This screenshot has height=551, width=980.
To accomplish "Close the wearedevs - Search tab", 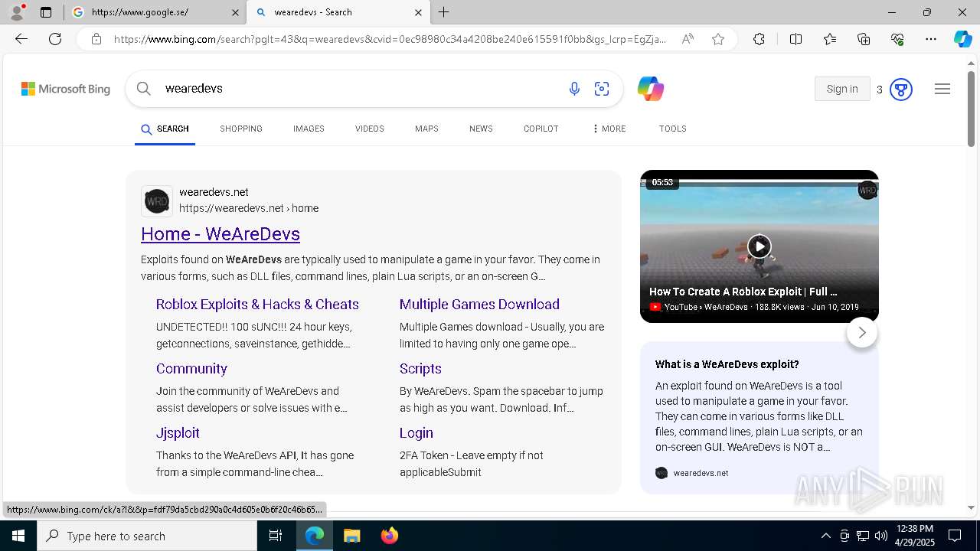I will click(418, 12).
